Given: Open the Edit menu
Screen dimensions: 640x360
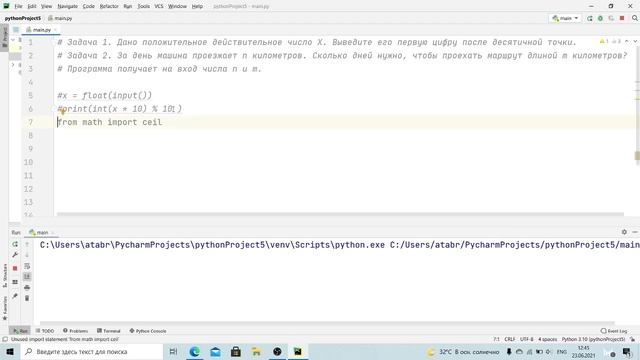Looking at the screenshot, I should click(32, 6).
